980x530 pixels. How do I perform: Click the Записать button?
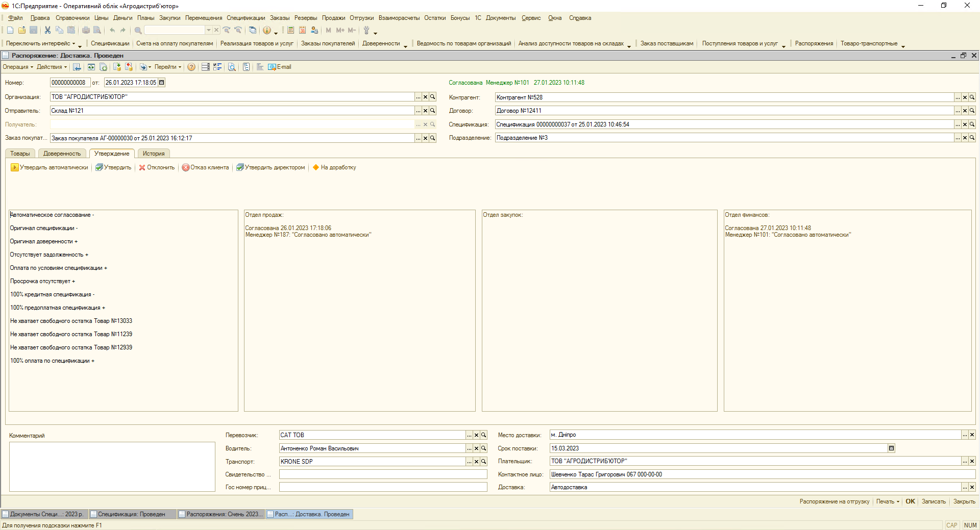click(934, 501)
